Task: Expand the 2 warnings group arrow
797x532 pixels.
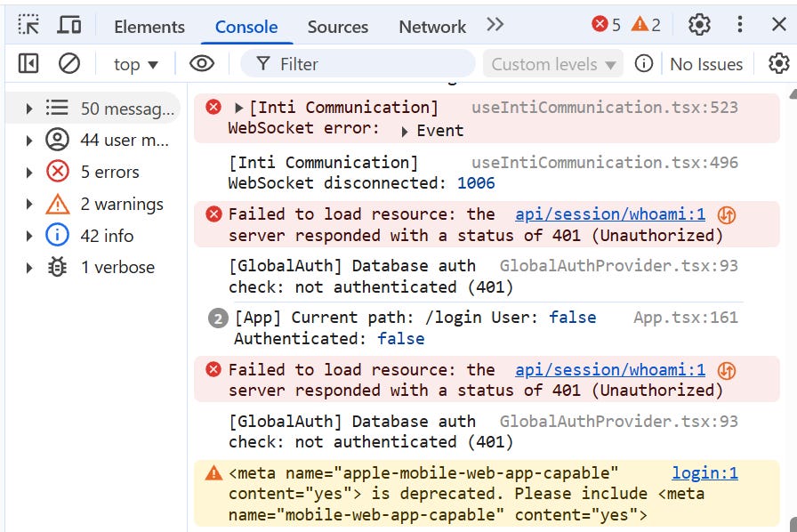Action: 29,205
